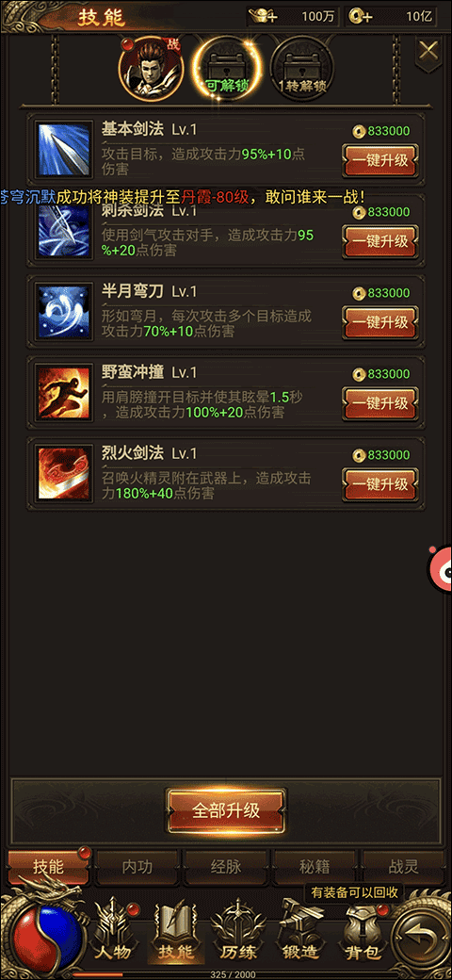
Task: Open the 可解锁 glowing chest slot
Action: pos(226,68)
